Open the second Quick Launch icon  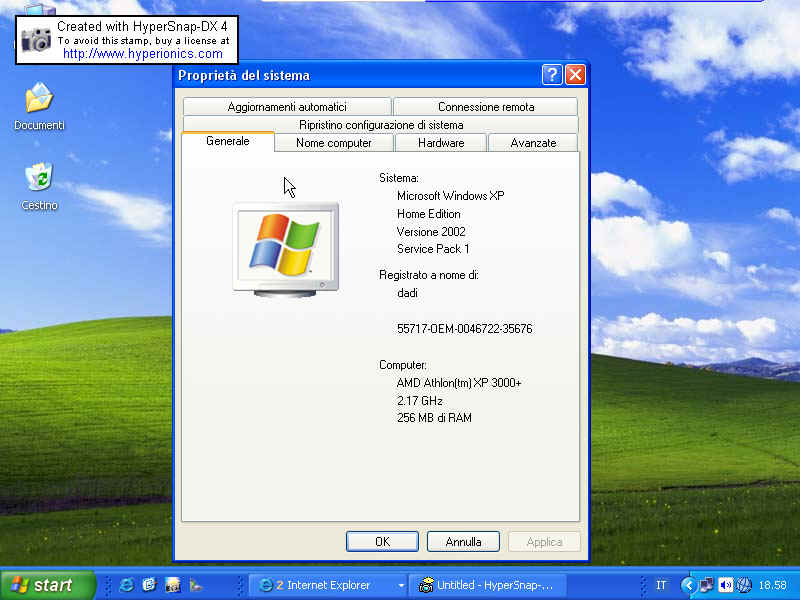point(149,585)
